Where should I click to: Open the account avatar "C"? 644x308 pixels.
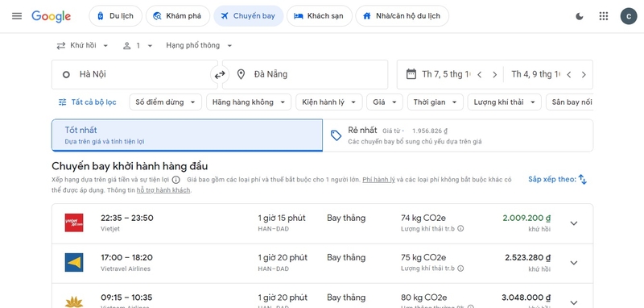pyautogui.click(x=629, y=16)
